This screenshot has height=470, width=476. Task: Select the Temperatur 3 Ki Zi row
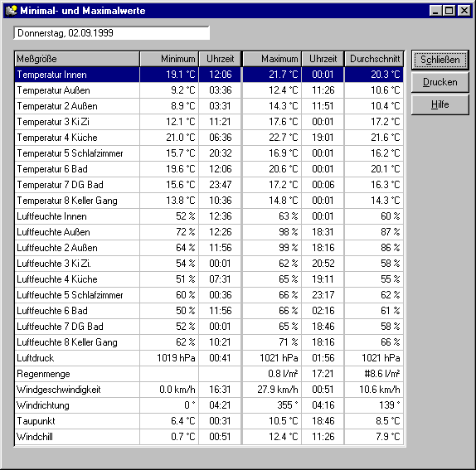(x=209, y=122)
